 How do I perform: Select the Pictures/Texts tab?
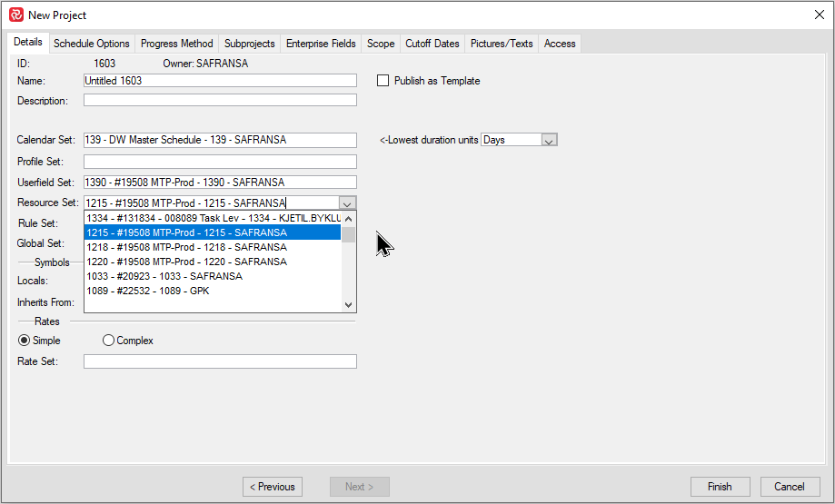[502, 44]
